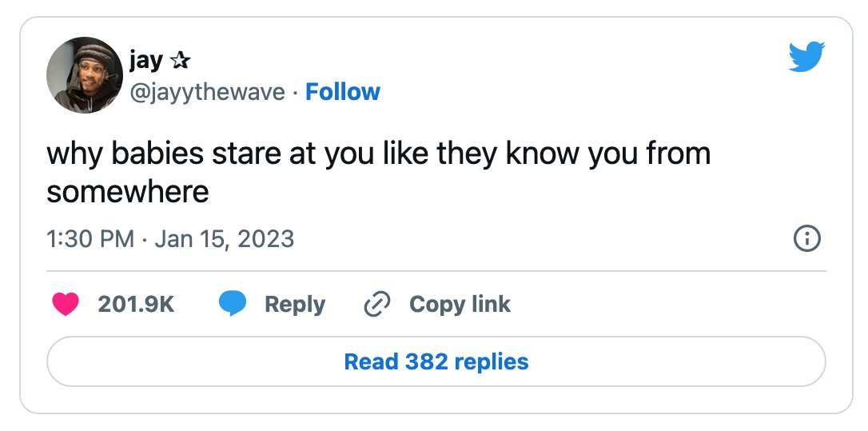Click blank space right of Copy link
Image resolution: width=868 pixels, height=431 pixels.
664,304
